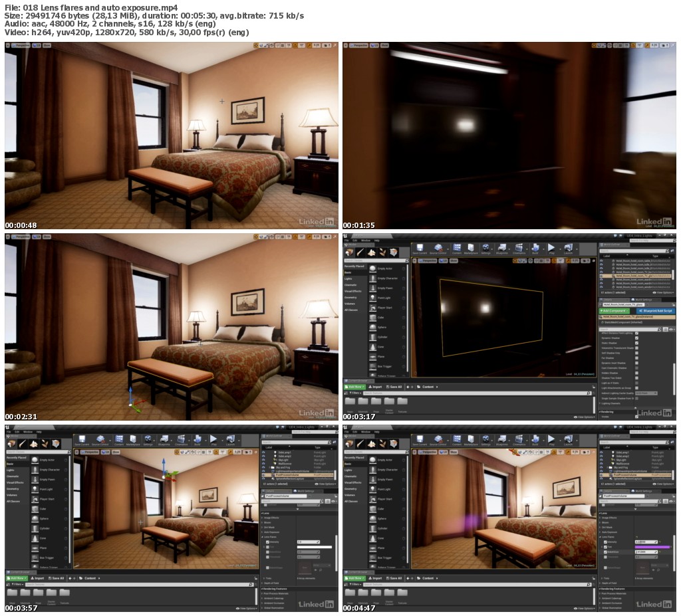Screen dimensions: 681x616
Task: Open Filters dropdown in 00:03:17 Content Browser
Action: (x=355, y=393)
